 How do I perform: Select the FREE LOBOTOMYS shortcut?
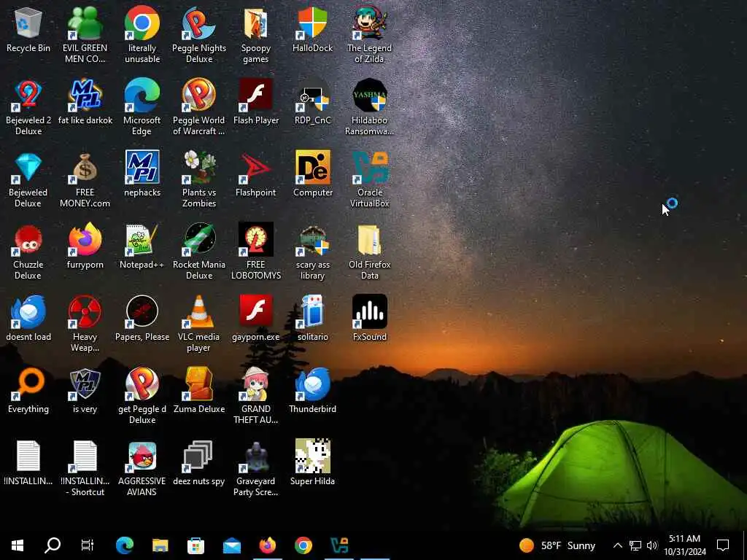point(256,252)
